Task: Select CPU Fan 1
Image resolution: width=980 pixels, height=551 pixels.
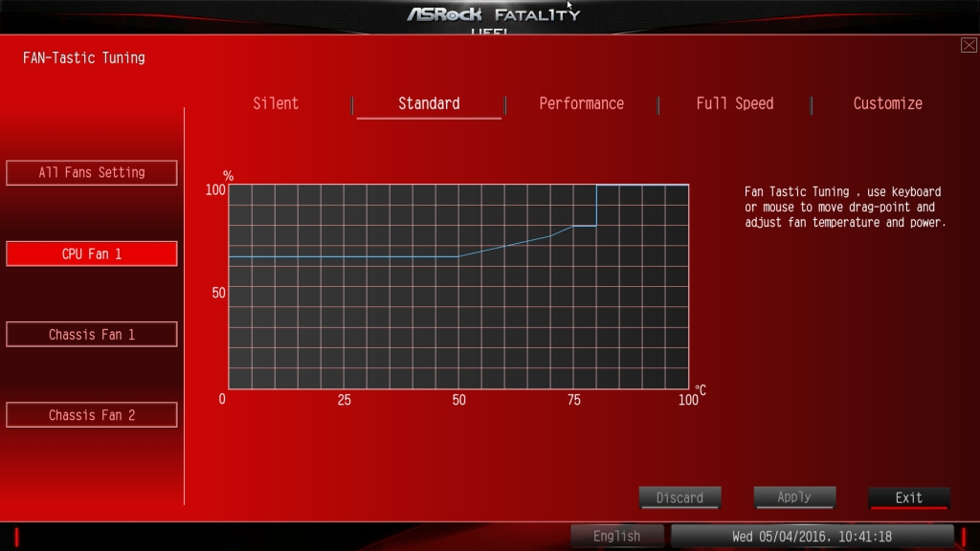Action: pos(92,253)
